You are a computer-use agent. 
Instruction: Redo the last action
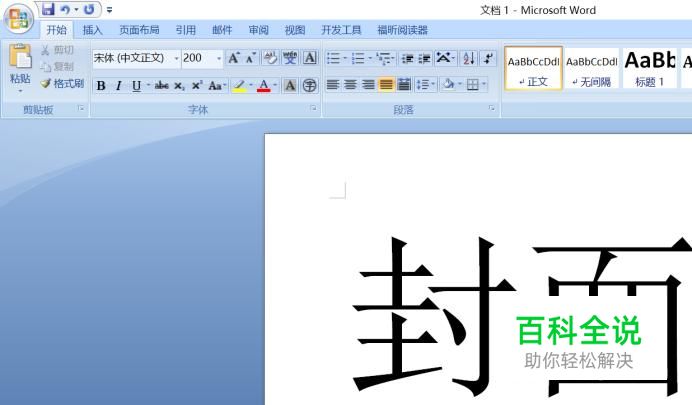tap(89, 9)
